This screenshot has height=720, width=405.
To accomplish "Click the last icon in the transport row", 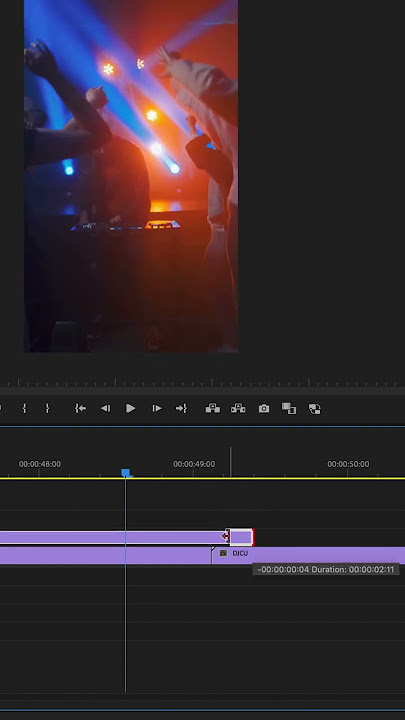I will click(315, 409).
